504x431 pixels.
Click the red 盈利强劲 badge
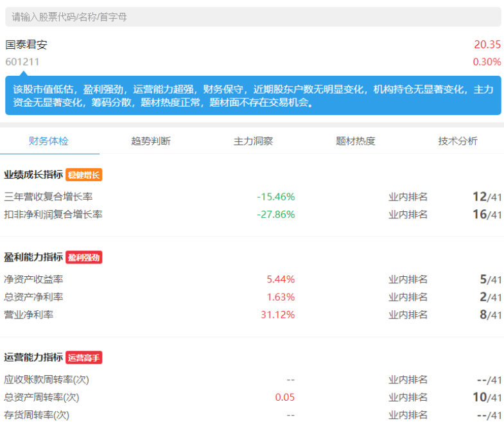84,258
